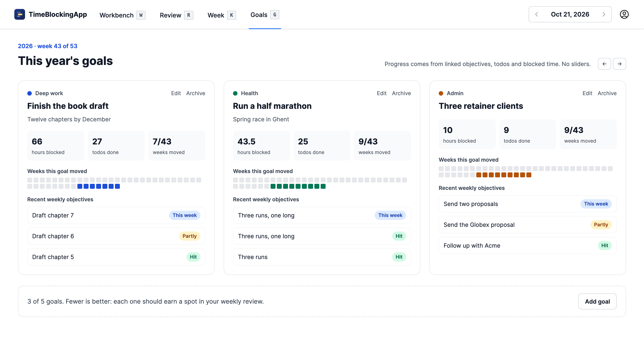
Task: Click the Partly badge on Draft chapter 6
Action: 189,236
